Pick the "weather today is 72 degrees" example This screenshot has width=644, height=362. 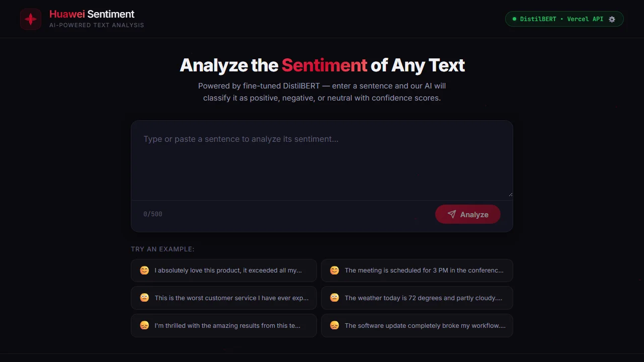pyautogui.click(x=417, y=298)
